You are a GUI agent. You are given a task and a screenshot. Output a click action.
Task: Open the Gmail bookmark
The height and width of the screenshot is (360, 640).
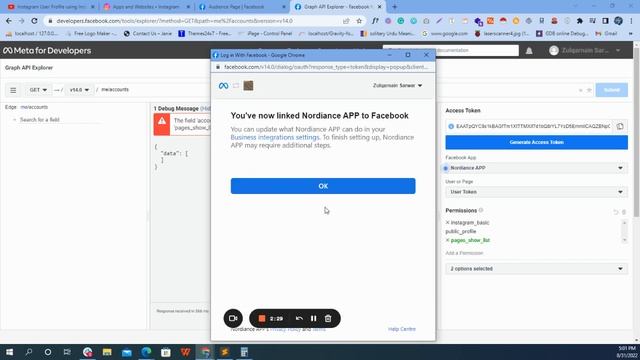606,33
